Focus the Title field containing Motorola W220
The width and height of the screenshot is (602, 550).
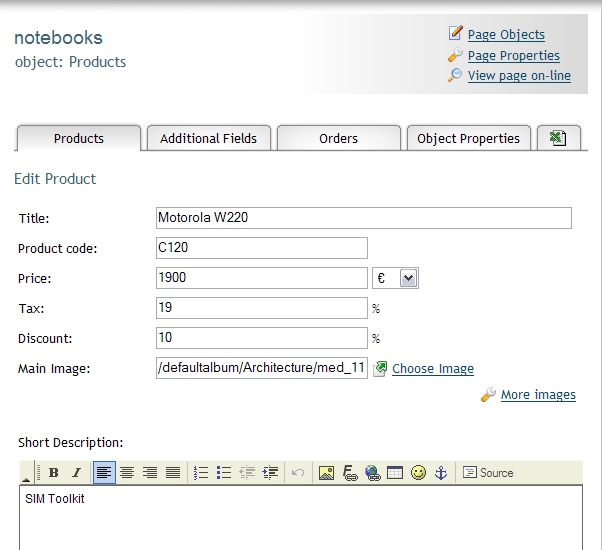pos(364,218)
